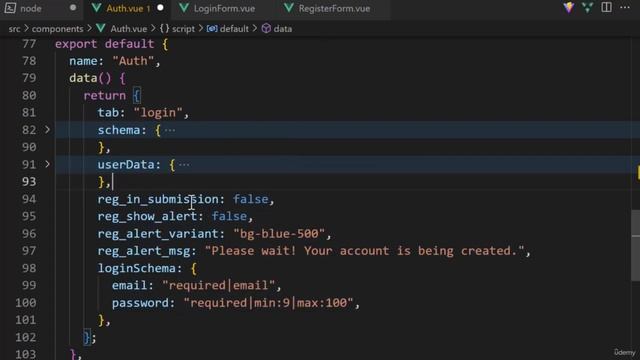The height and width of the screenshot is (360, 640).
Task: Click the green Vue split-editors icon in toolbar
Action: tap(588, 7)
